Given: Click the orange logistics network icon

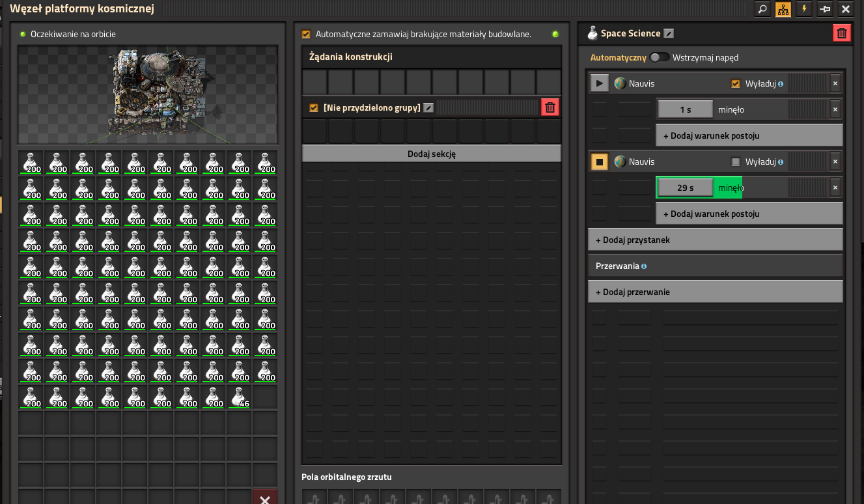Looking at the screenshot, I should tap(783, 9).
